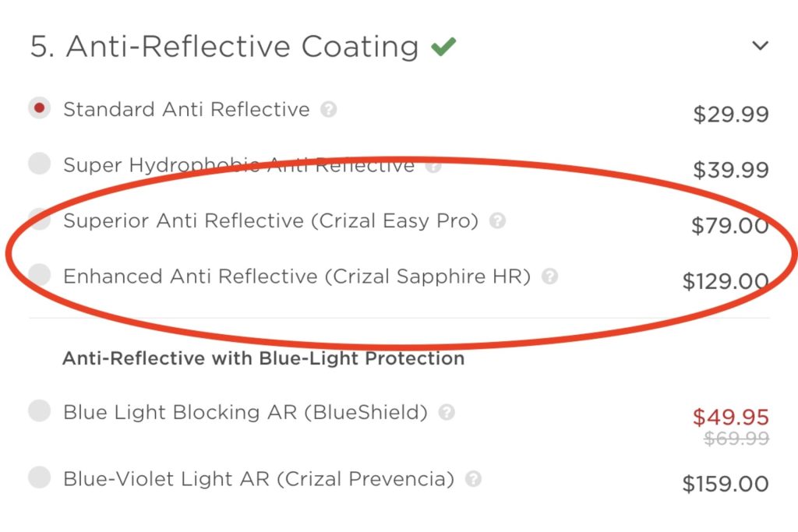Click the green checkmark beside section title
This screenshot has height=532, width=798.
[x=444, y=46]
